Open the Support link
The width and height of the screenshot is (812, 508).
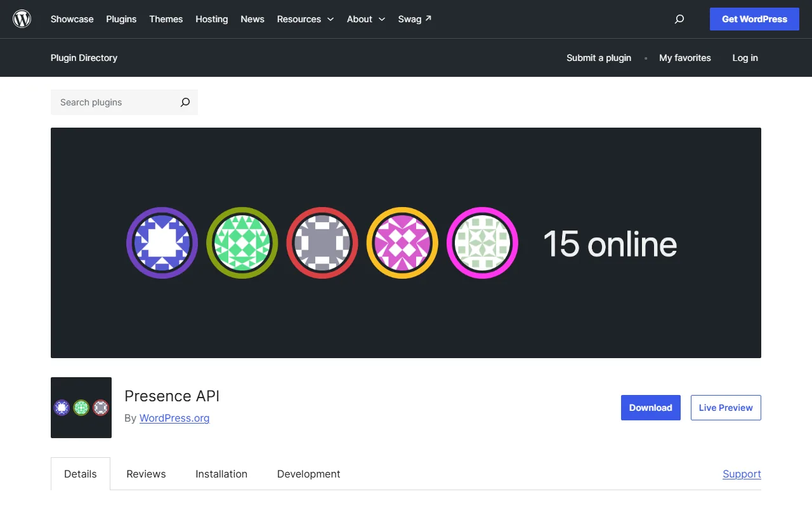pyautogui.click(x=742, y=474)
